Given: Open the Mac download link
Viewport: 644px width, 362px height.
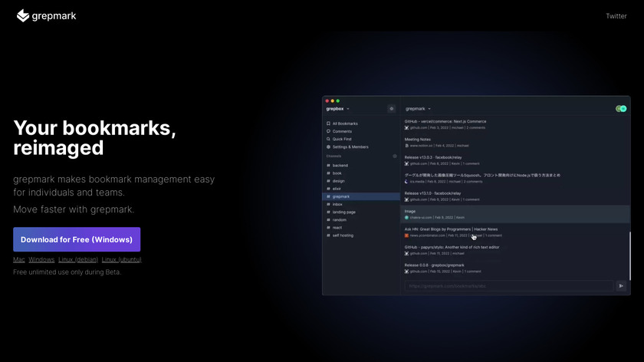Looking at the screenshot, I should [x=19, y=260].
